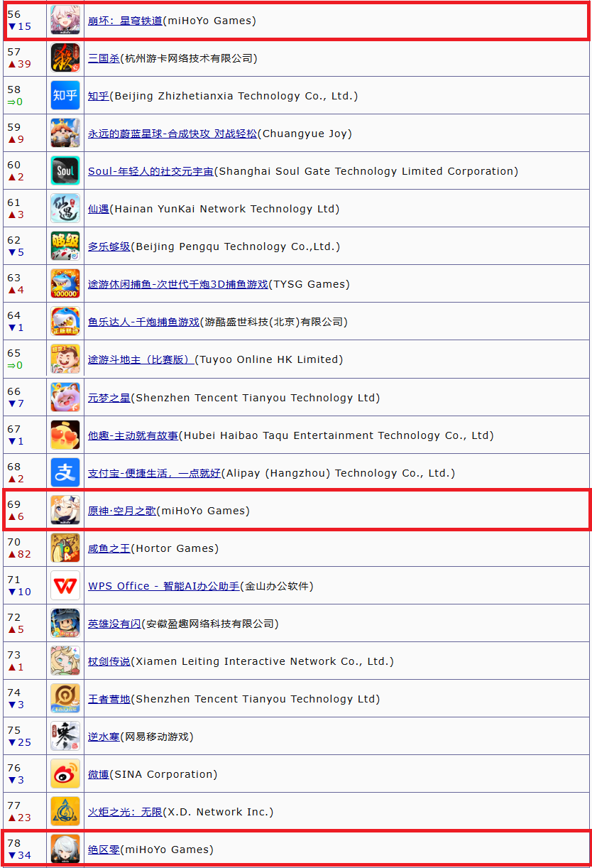Click publisher text Hortor Games
This screenshot has width=592, height=868.
tap(175, 548)
